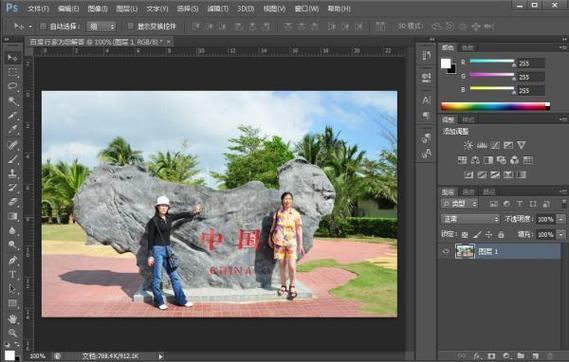Select the Horizontal Type tool
Viewport: 569px width, 362px height.
point(13,274)
